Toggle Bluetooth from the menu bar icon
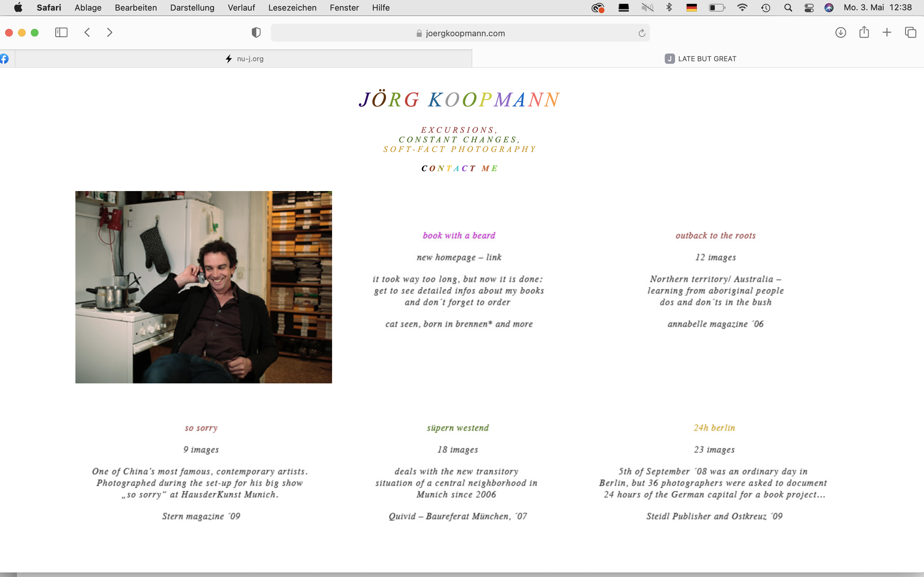924x577 pixels. pyautogui.click(x=669, y=8)
